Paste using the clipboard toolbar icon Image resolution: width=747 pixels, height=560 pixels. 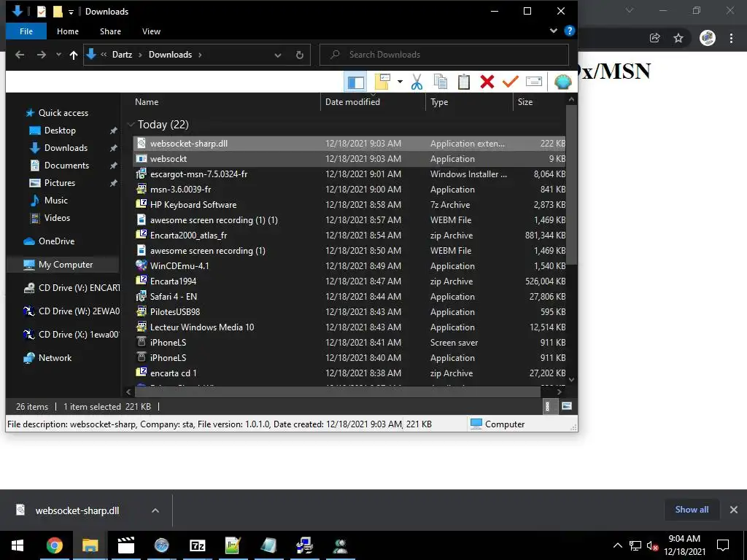tap(464, 82)
